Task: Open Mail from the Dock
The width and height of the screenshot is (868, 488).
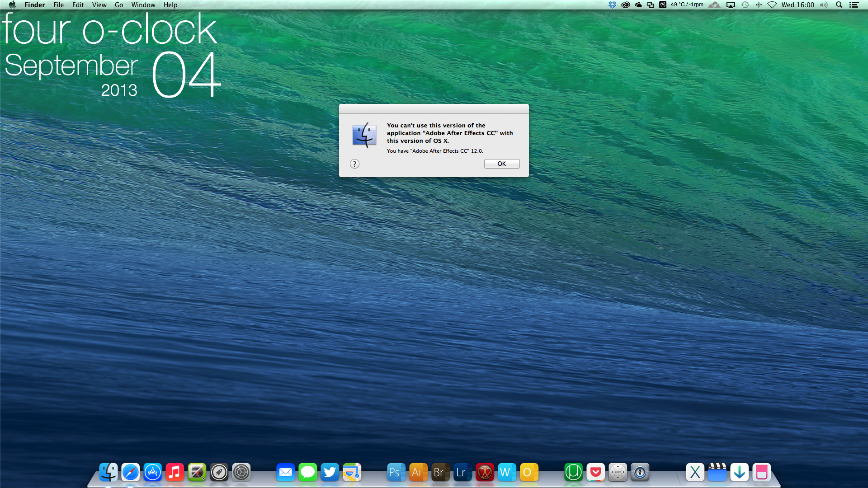Action: [x=286, y=472]
